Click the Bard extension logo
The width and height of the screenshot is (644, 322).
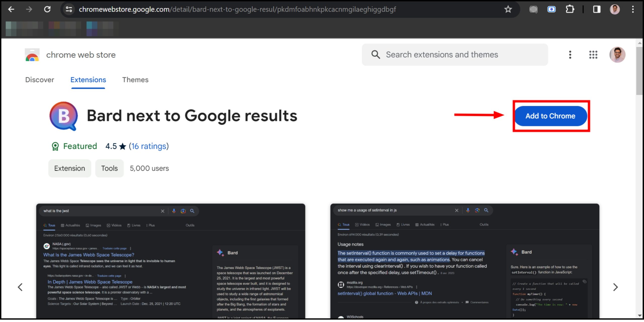pyautogui.click(x=63, y=116)
